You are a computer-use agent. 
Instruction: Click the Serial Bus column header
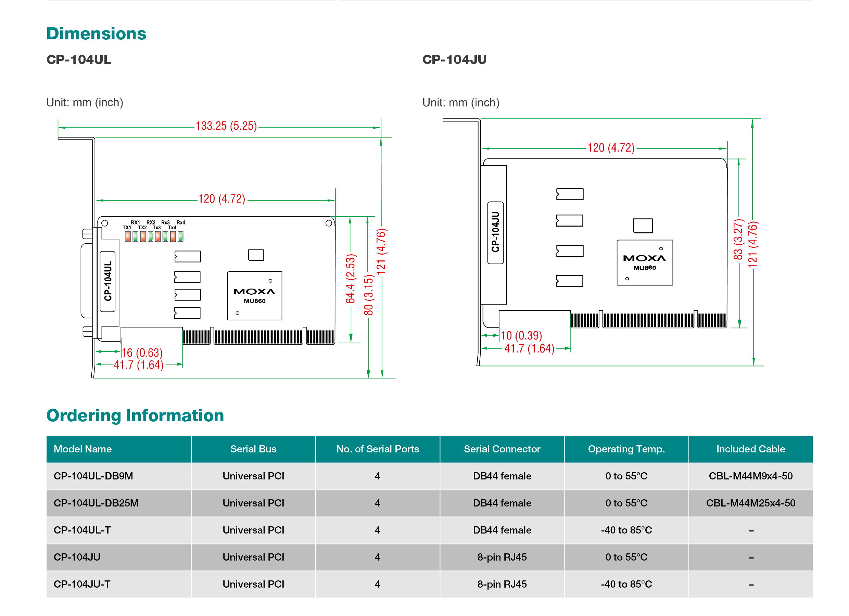pos(253,449)
